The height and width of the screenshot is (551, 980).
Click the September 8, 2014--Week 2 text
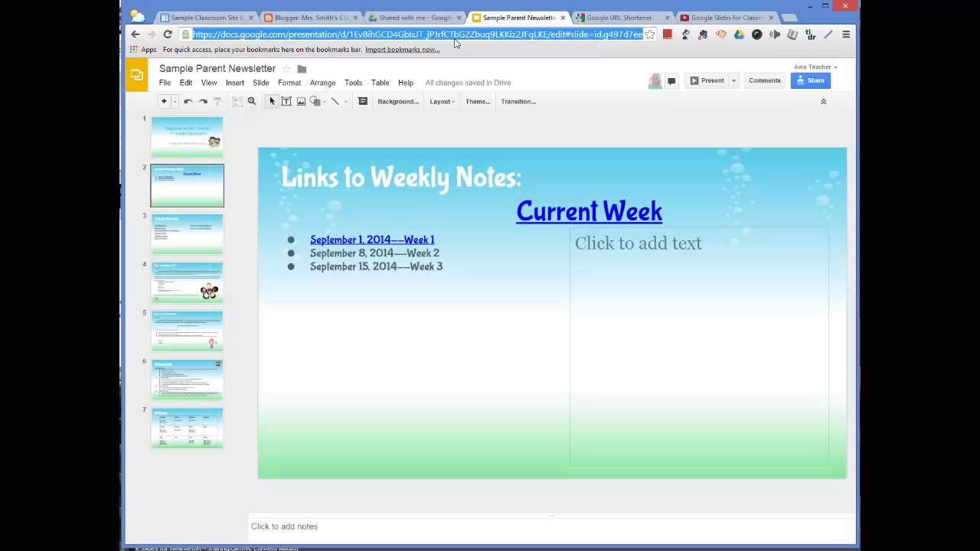coord(374,253)
